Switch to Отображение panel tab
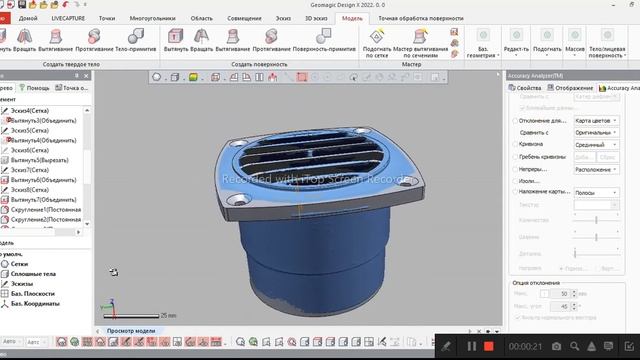The image size is (640, 360). [x=570, y=88]
